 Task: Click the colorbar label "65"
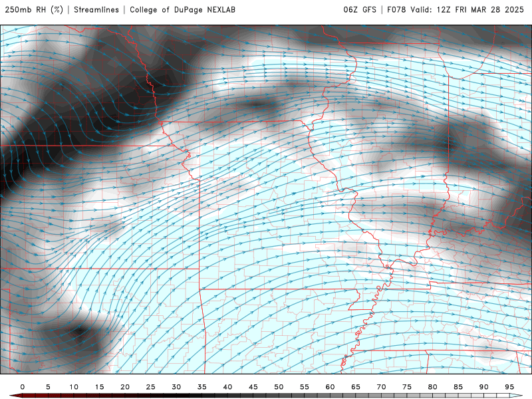[x=356, y=387]
